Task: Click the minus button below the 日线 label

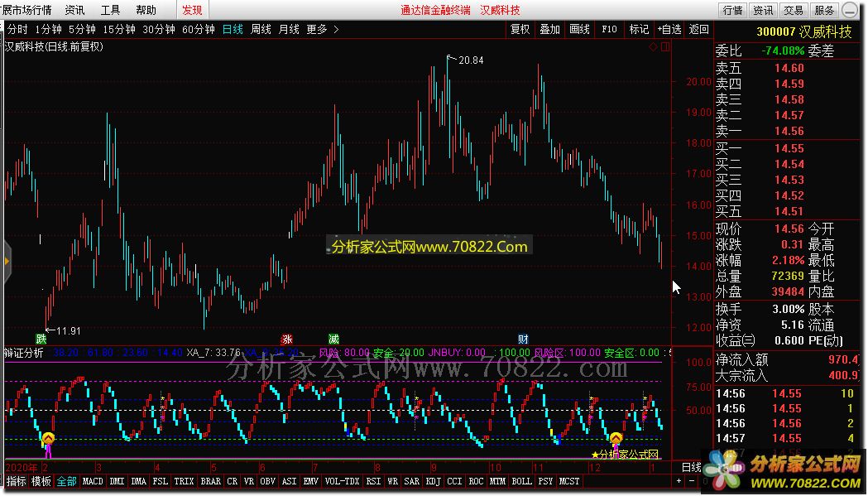Action: click(692, 481)
